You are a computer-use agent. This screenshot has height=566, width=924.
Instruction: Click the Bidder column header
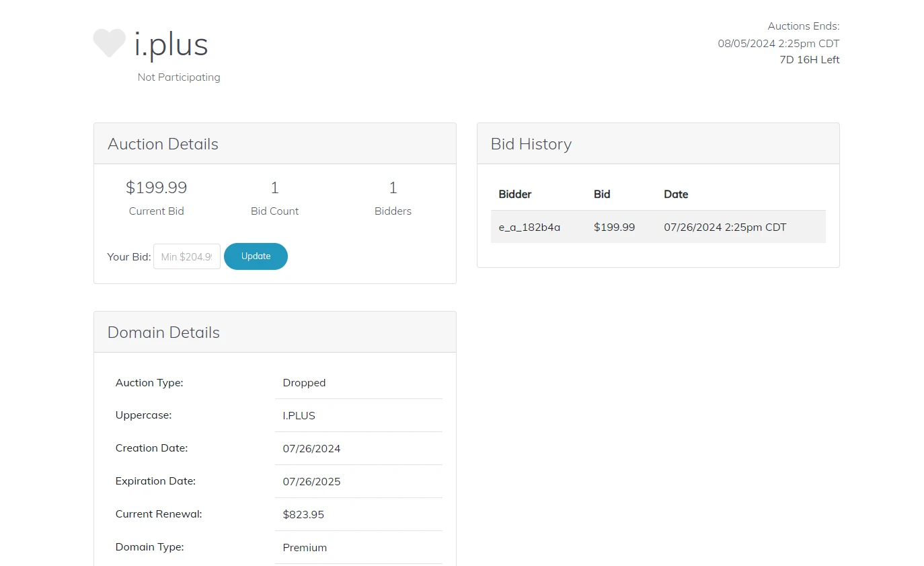tap(515, 194)
